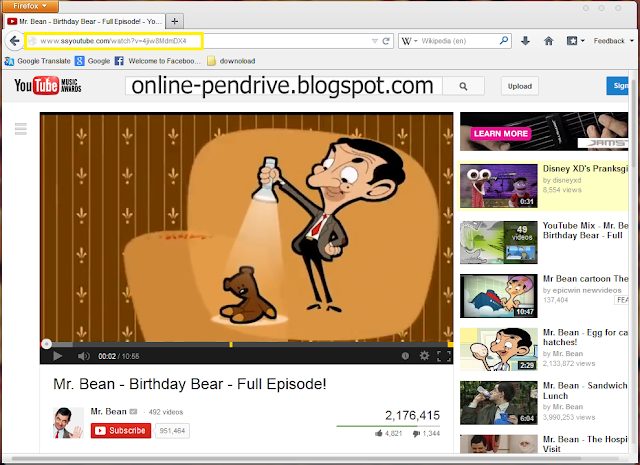Go back with browser back arrow

(x=15, y=41)
